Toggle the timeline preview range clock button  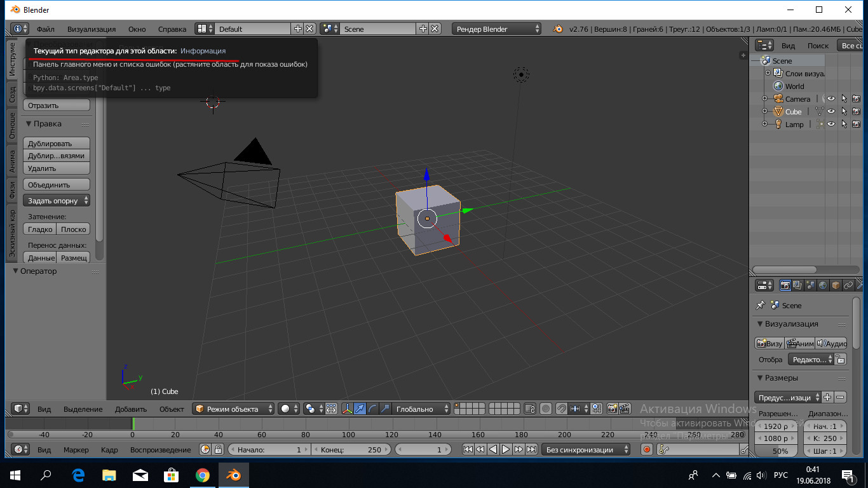[x=205, y=449]
